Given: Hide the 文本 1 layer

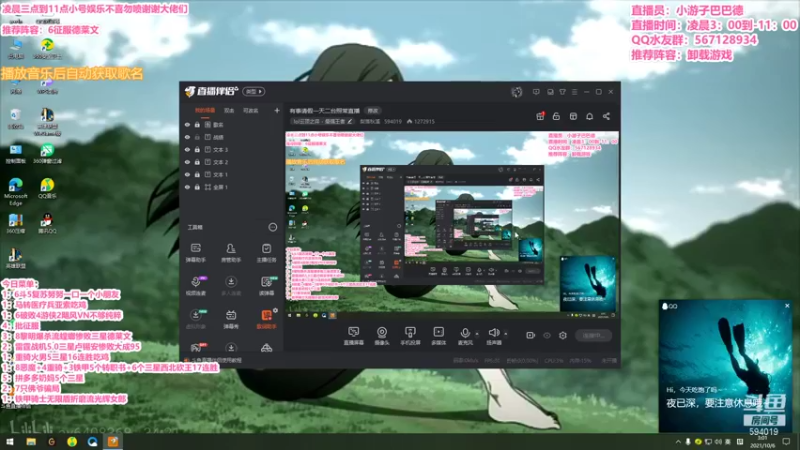Looking at the screenshot, I should [x=187, y=174].
